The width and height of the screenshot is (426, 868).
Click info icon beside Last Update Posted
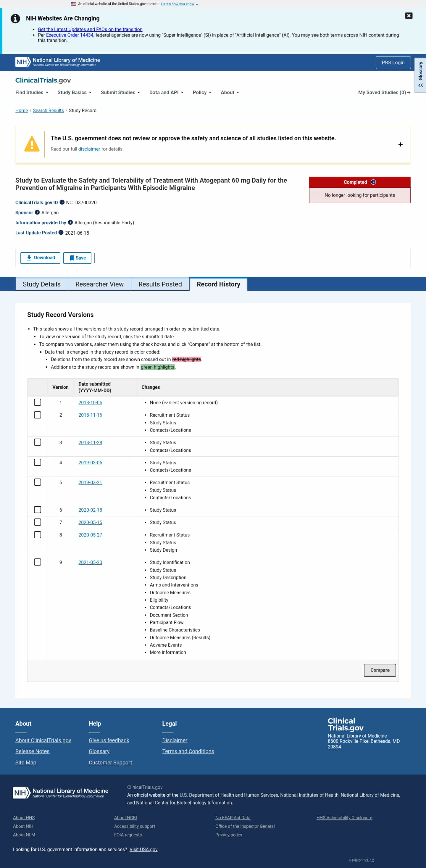[x=61, y=233]
